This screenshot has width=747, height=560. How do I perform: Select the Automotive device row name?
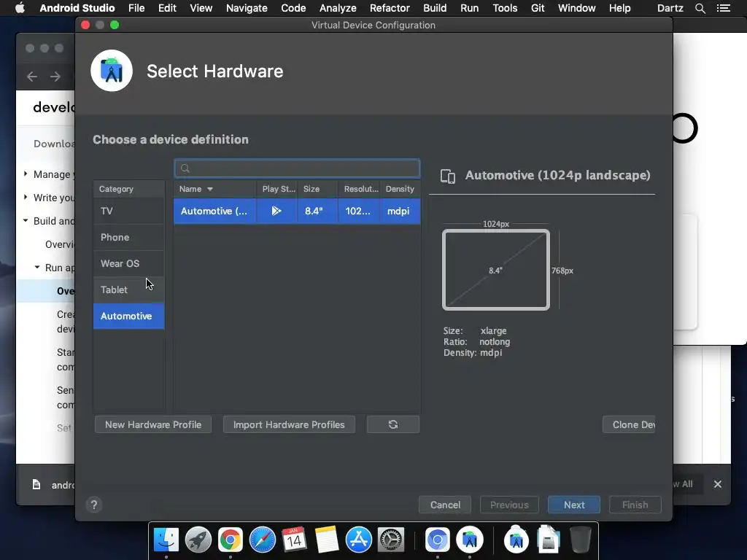click(214, 211)
